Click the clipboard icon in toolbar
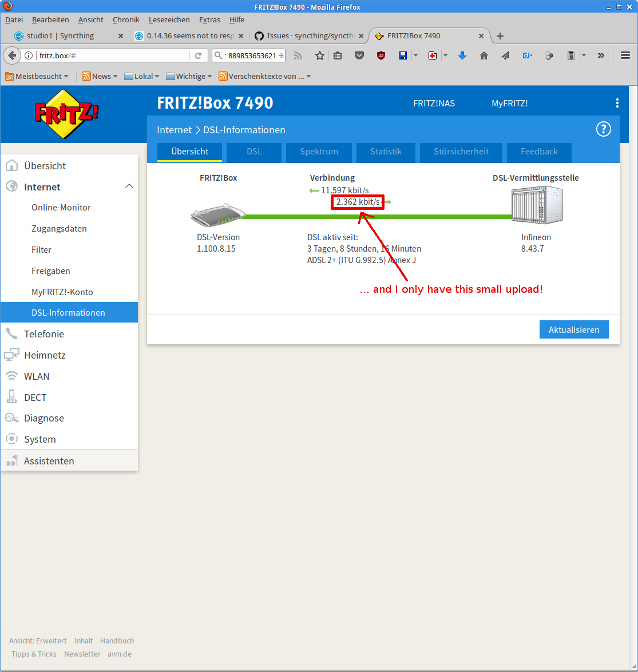Screen dimensions: 638x672 (x=570, y=55)
